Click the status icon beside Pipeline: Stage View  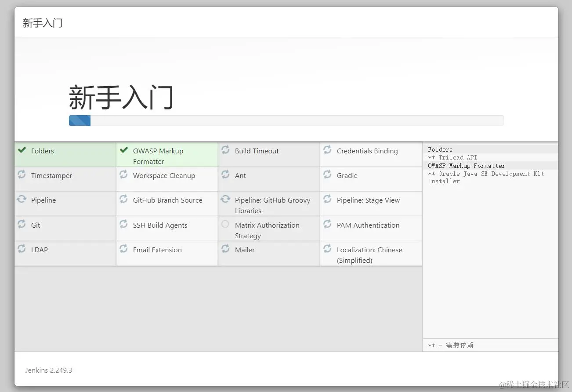[327, 199]
